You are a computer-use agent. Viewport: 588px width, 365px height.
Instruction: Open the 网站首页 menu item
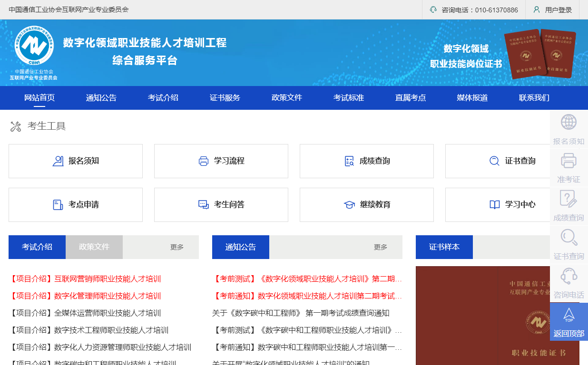(x=39, y=98)
